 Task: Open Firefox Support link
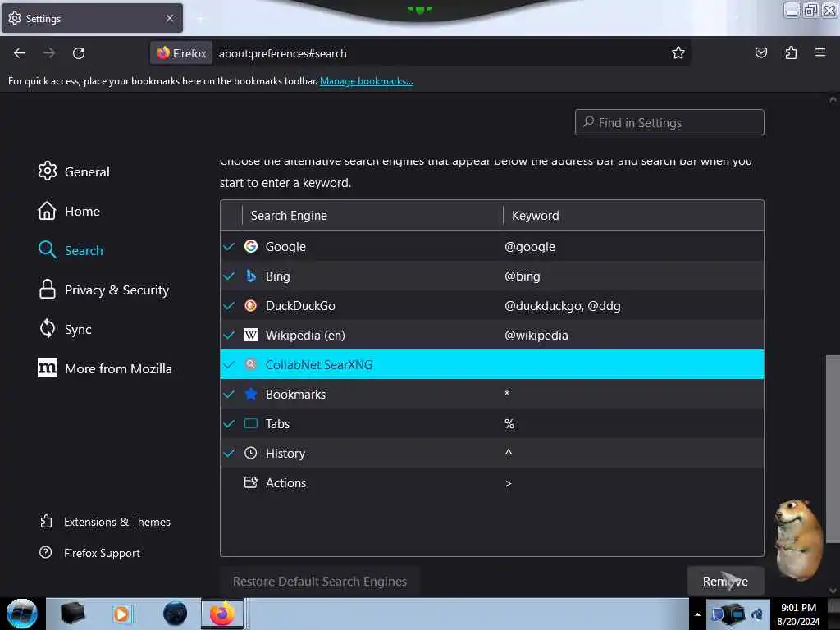90,552
